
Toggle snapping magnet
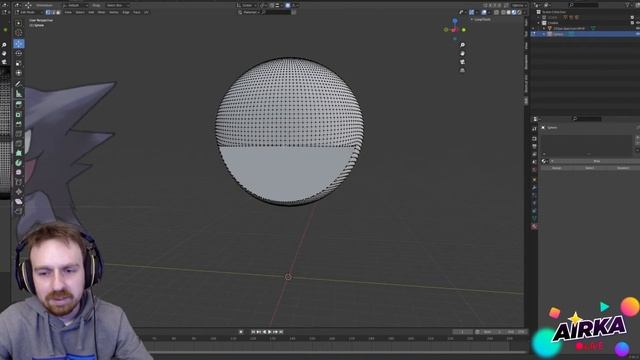point(272,5)
